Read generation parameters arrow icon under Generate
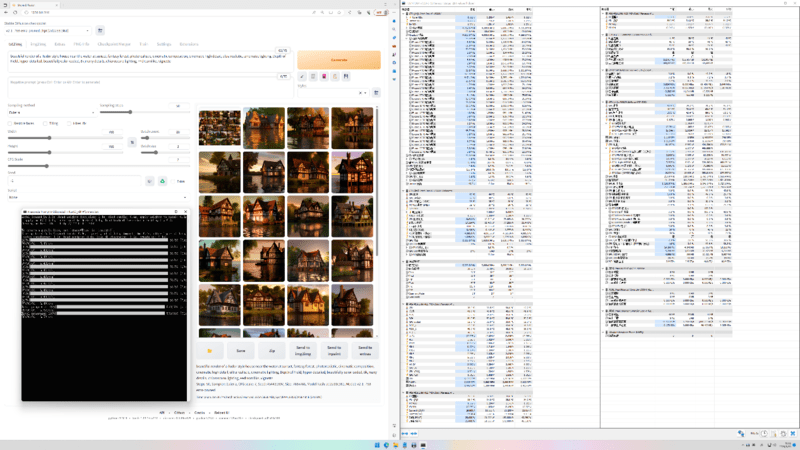The height and width of the screenshot is (450, 800). [x=302, y=77]
